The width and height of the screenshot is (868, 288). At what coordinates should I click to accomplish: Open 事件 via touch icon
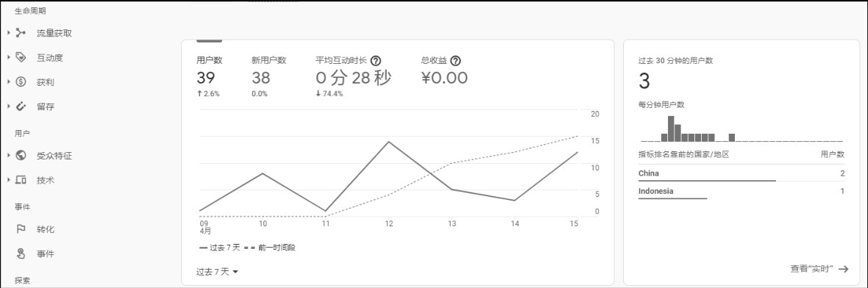tap(21, 253)
